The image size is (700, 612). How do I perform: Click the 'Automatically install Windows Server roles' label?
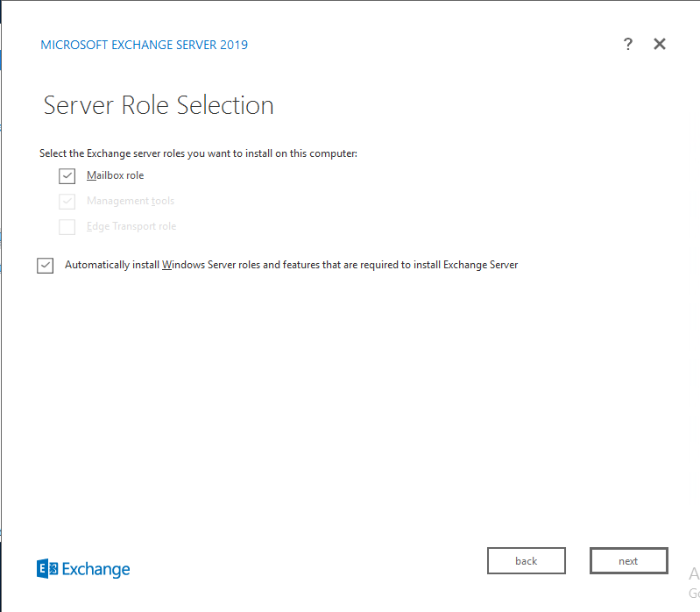point(292,265)
